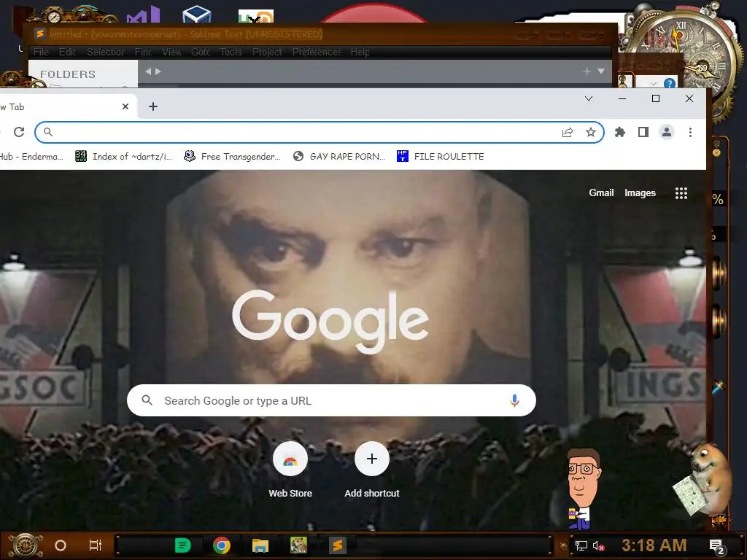
Task: Open File Explorer from taskbar
Action: 260,545
